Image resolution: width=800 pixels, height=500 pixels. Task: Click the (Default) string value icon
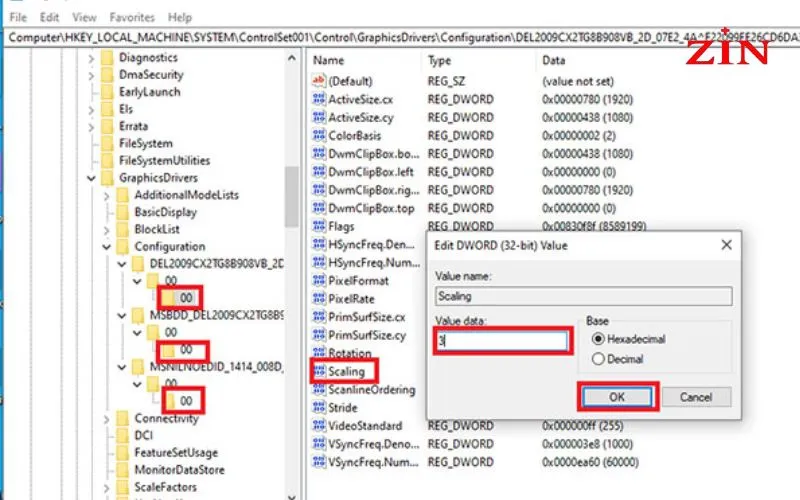pyautogui.click(x=319, y=81)
